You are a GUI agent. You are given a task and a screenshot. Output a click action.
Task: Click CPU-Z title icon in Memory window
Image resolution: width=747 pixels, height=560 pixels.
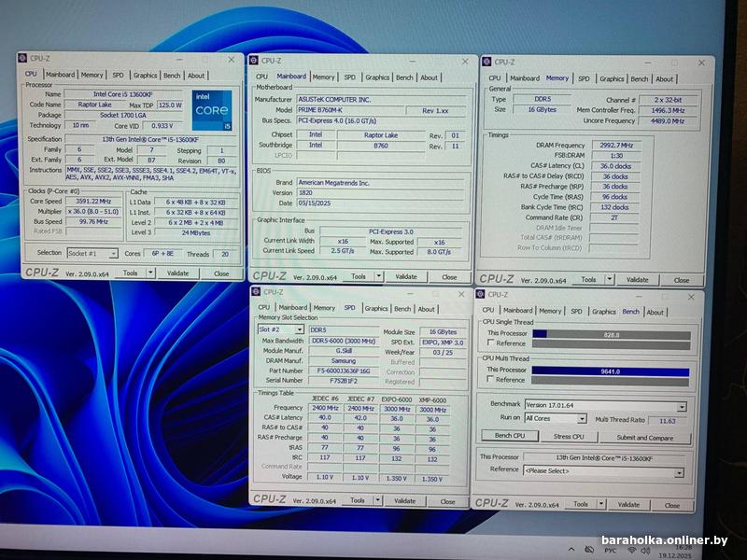coord(487,62)
